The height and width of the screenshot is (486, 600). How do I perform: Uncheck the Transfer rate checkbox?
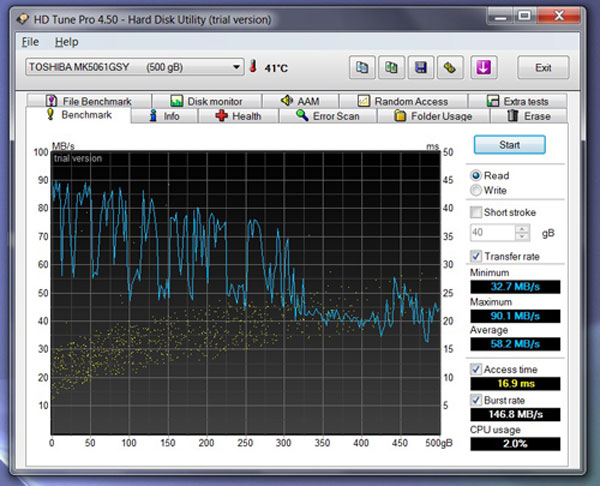[476, 256]
